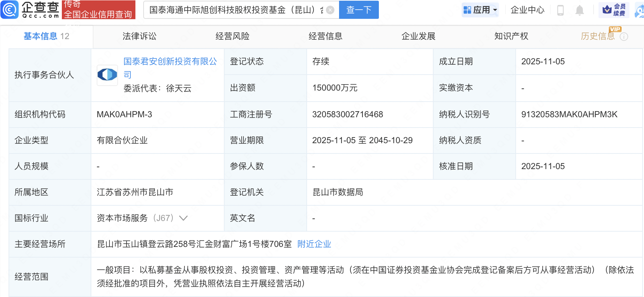Switch to the 经营风险 tab
644x297 pixels.
(x=232, y=36)
